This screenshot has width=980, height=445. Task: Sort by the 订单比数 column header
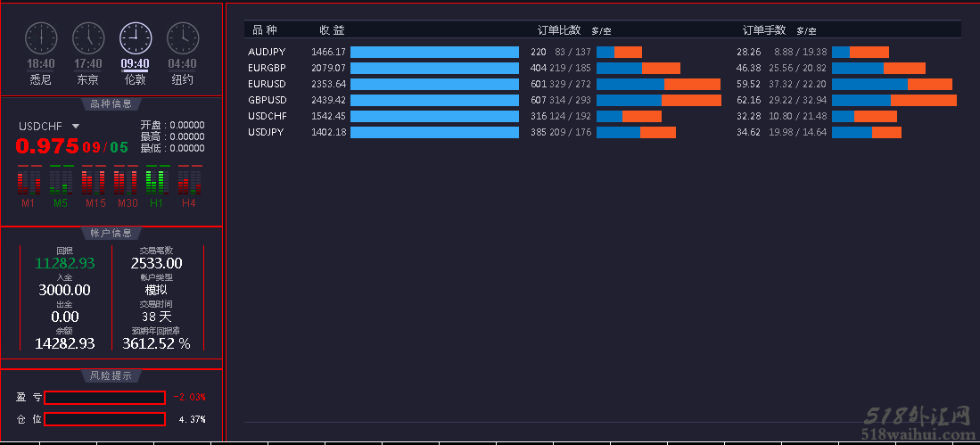[x=559, y=30]
